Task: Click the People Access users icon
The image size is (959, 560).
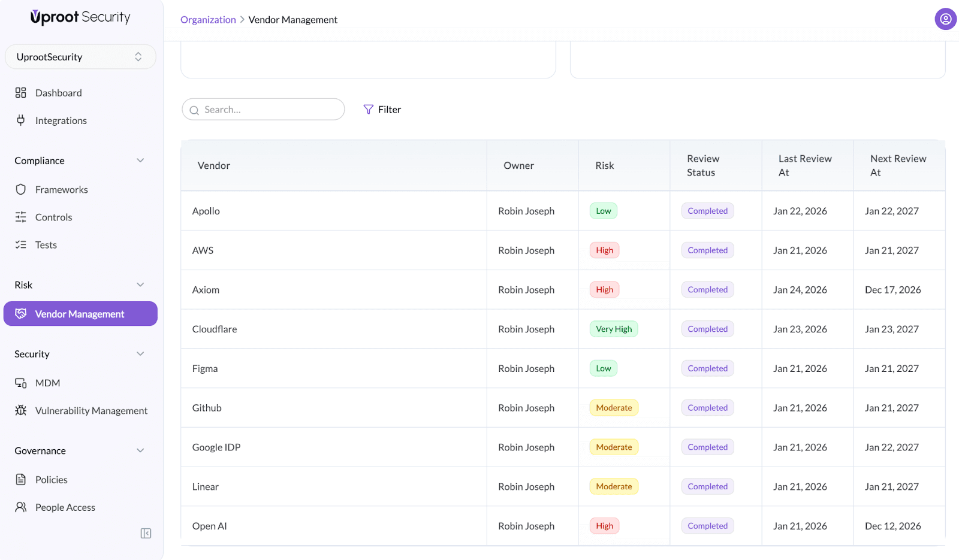Action: coord(21,507)
